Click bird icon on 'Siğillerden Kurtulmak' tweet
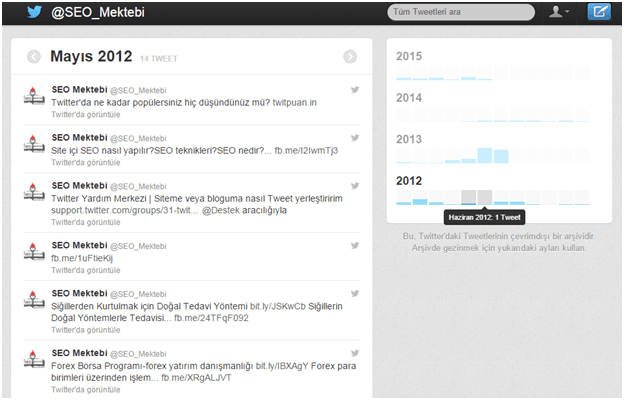Image resolution: width=624 pixels, height=400 pixels. tap(355, 294)
